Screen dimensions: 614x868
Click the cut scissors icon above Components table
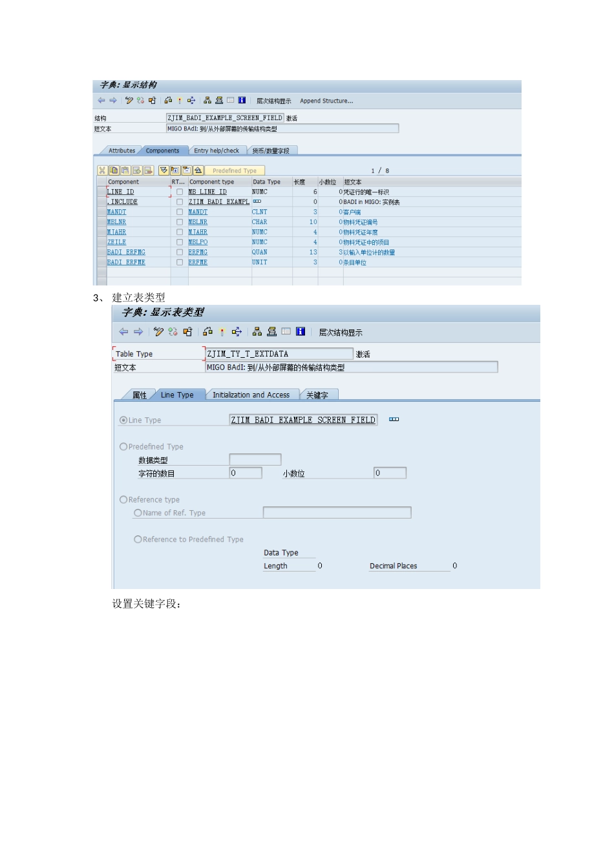102,170
